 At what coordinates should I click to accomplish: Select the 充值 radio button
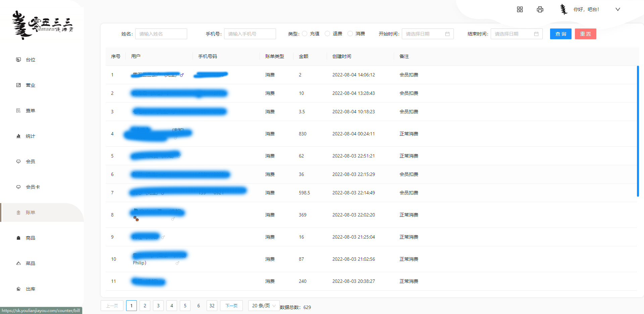coord(305,34)
